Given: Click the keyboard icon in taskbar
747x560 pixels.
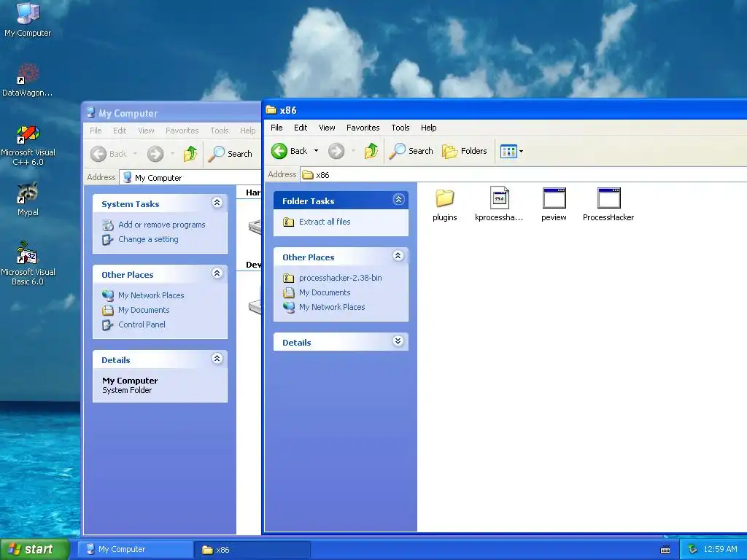Looking at the screenshot, I should coord(665,550).
